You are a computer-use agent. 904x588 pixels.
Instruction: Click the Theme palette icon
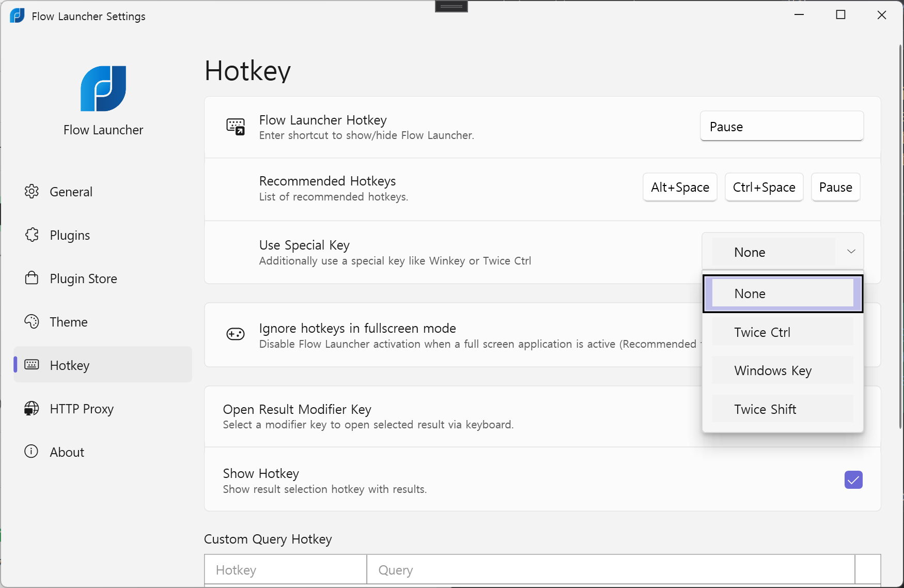pyautogui.click(x=32, y=322)
